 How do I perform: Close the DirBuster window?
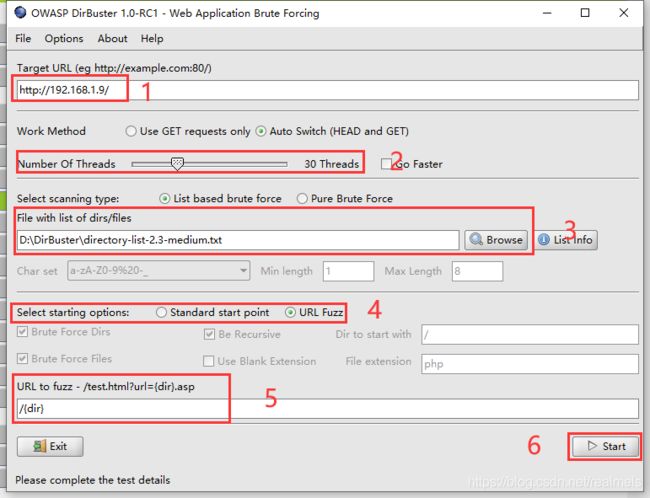coord(623,13)
